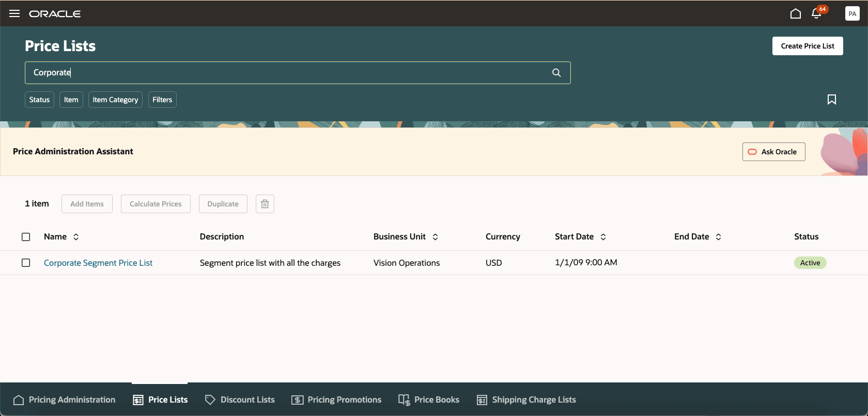Switch to Pricing Administration tab

pyautogui.click(x=65, y=400)
